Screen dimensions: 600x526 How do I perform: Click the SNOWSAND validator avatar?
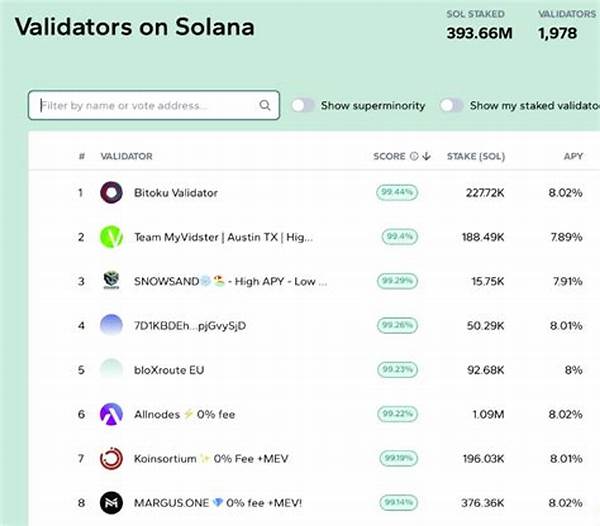(111, 281)
